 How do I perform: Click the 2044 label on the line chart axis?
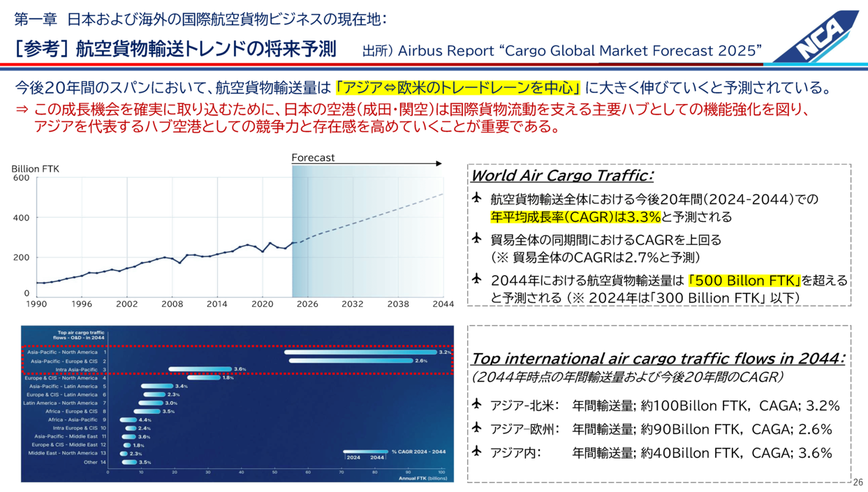click(443, 304)
